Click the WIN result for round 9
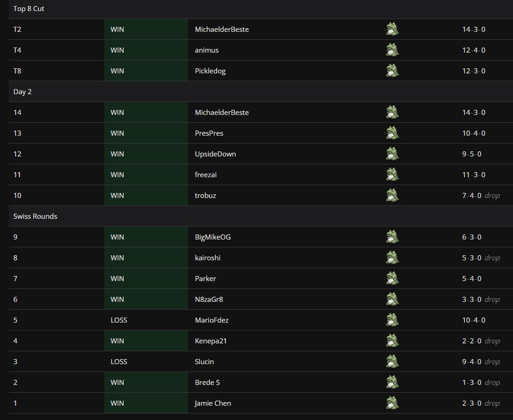The width and height of the screenshot is (513, 420). (117, 237)
